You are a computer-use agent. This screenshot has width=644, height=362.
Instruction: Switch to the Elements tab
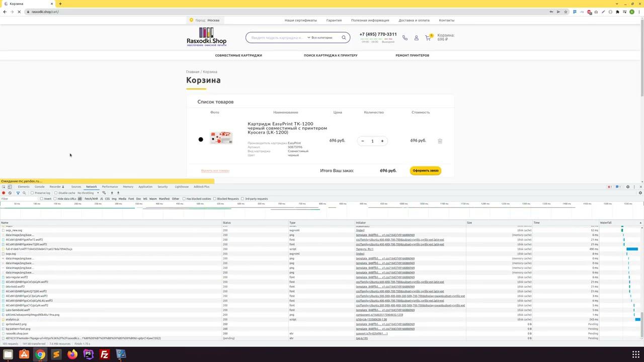click(x=24, y=187)
